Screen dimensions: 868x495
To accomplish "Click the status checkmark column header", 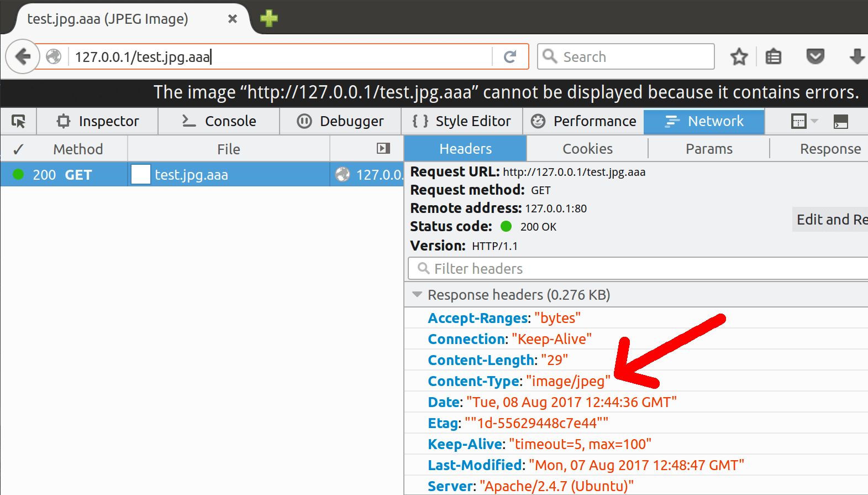I will 18,149.
